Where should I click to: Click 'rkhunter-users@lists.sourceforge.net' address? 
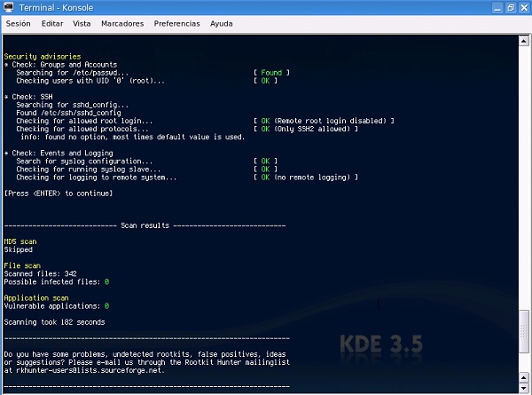point(90,370)
